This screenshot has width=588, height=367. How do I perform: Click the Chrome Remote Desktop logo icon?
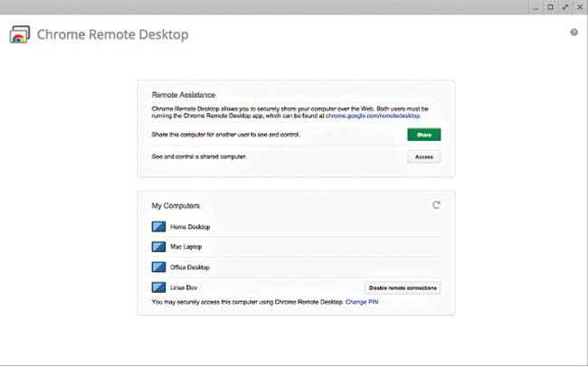pos(20,34)
